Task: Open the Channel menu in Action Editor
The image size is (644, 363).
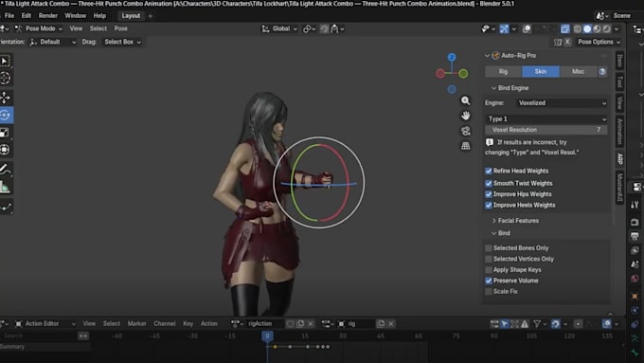Action: pyautogui.click(x=164, y=324)
